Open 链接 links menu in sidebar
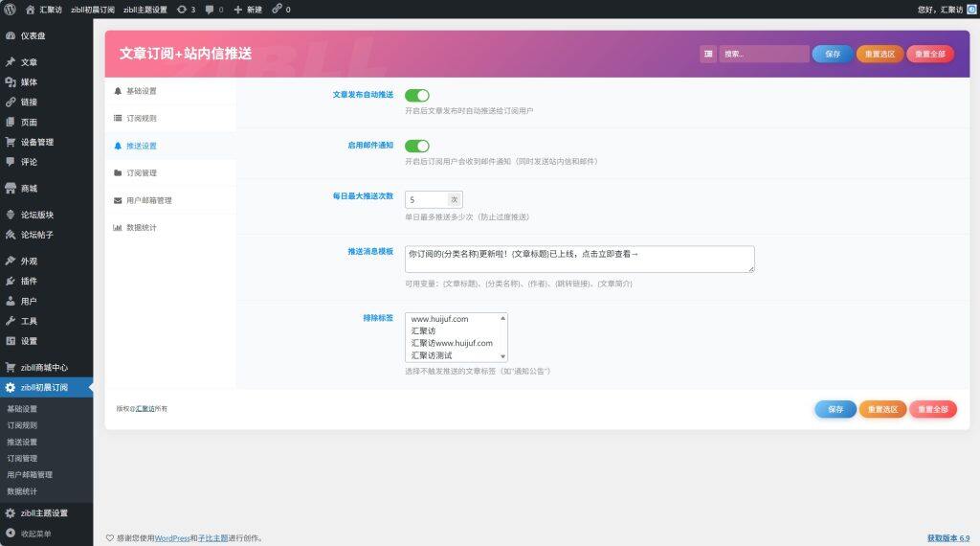The height and width of the screenshot is (546, 980). click(x=46, y=102)
